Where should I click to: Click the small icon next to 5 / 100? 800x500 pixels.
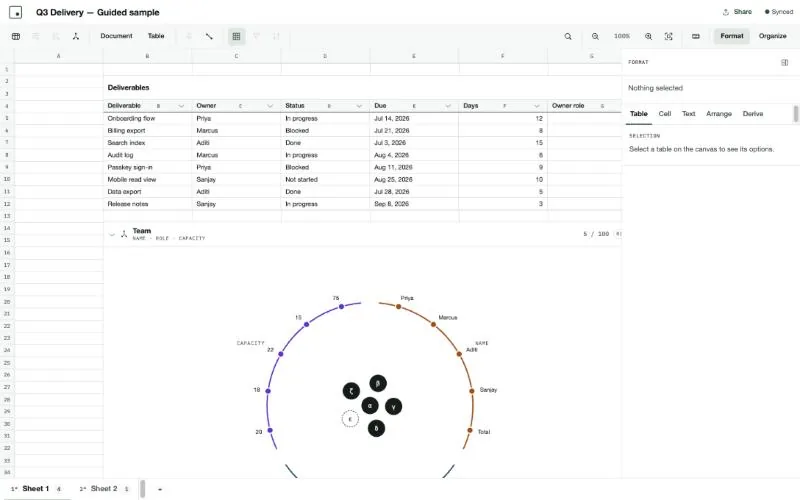(x=618, y=234)
